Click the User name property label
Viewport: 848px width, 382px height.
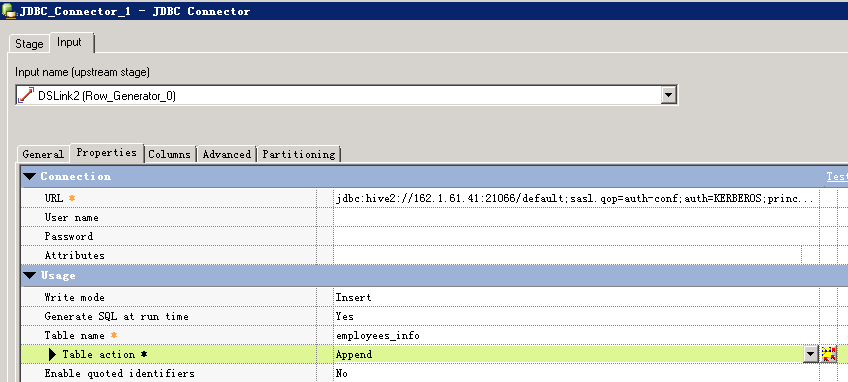pyautogui.click(x=71, y=218)
